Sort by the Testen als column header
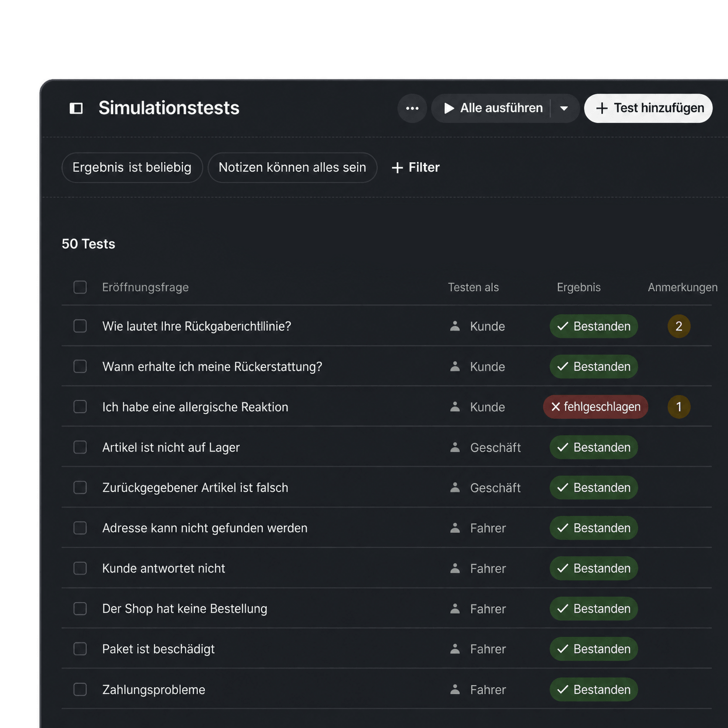This screenshot has height=728, width=728. 473,287
